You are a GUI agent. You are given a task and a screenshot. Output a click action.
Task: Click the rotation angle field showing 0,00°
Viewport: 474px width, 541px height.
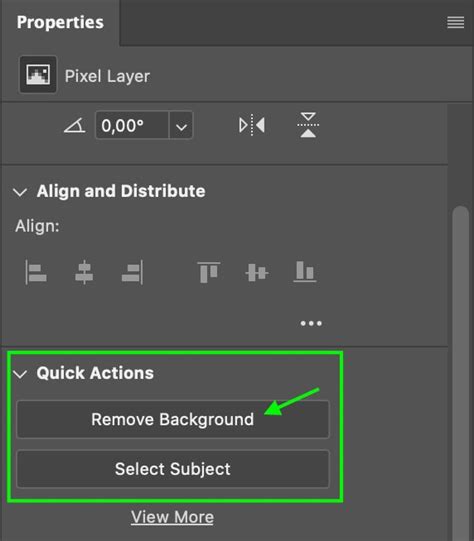[132, 125]
